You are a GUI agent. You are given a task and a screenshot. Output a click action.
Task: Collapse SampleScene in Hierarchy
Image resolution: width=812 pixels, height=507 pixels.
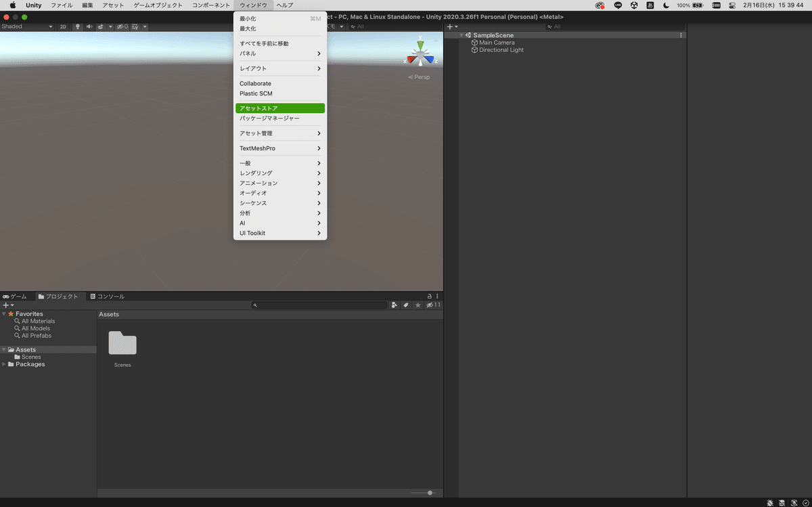tap(461, 35)
